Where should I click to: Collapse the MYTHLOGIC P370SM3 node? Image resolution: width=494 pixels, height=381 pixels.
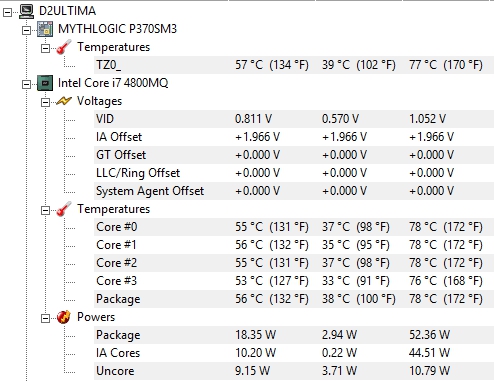pos(26,31)
